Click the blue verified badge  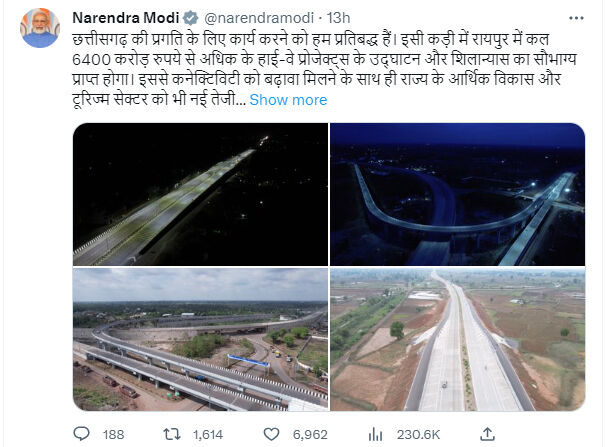(190, 17)
